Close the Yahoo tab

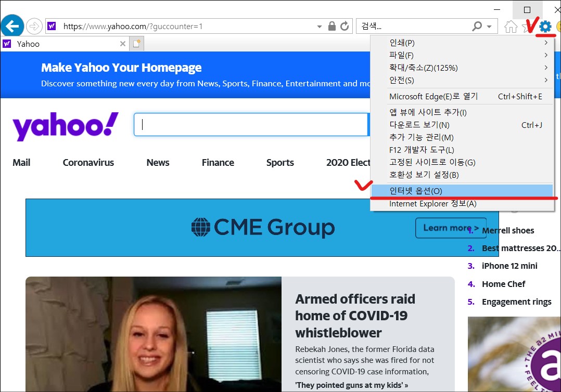click(123, 44)
